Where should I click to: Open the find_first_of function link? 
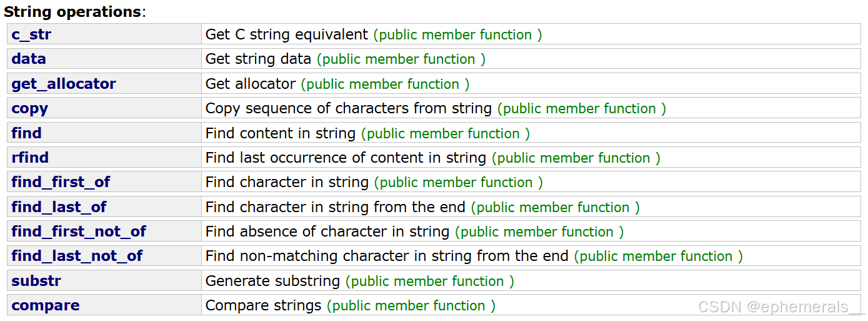coord(61,182)
